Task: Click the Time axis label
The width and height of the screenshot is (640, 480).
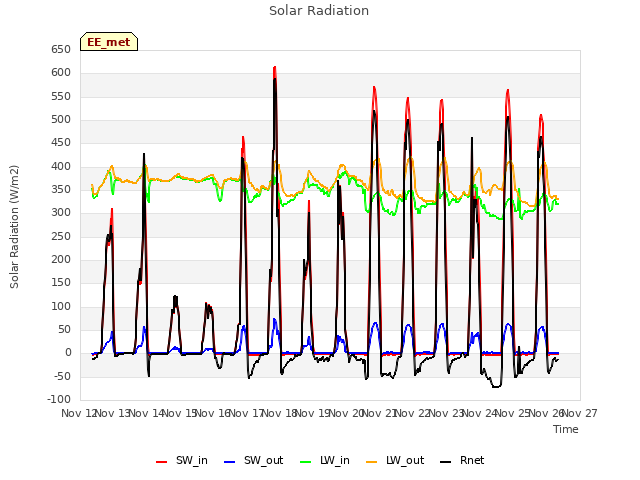Action: 566,429
